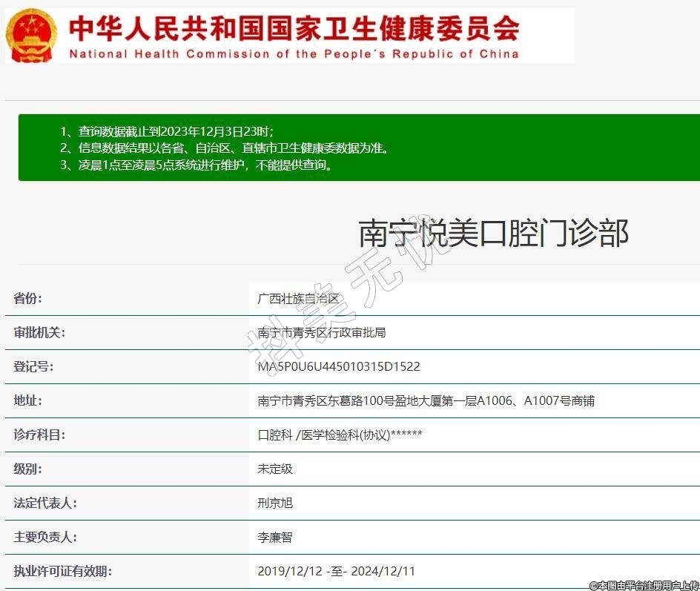This screenshot has width=700, height=591.
Task: Click the 诊疗科目 value 口腔科
Action: click(x=275, y=435)
